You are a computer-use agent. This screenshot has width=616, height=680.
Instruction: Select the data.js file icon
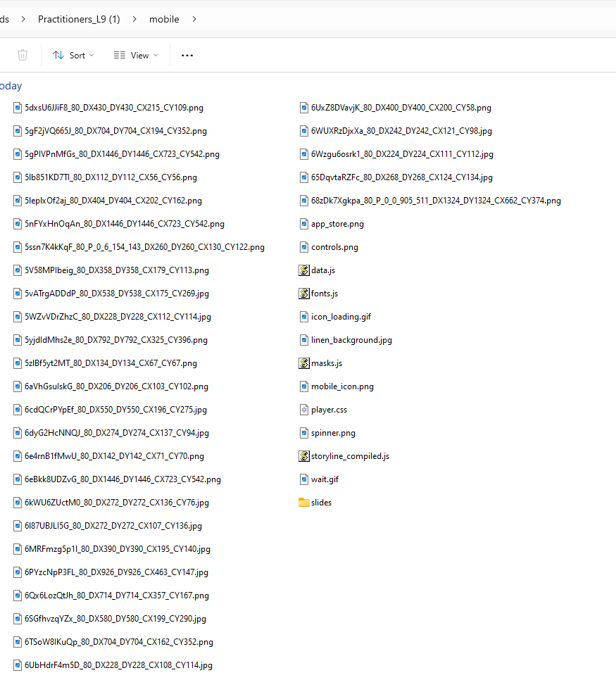click(304, 270)
